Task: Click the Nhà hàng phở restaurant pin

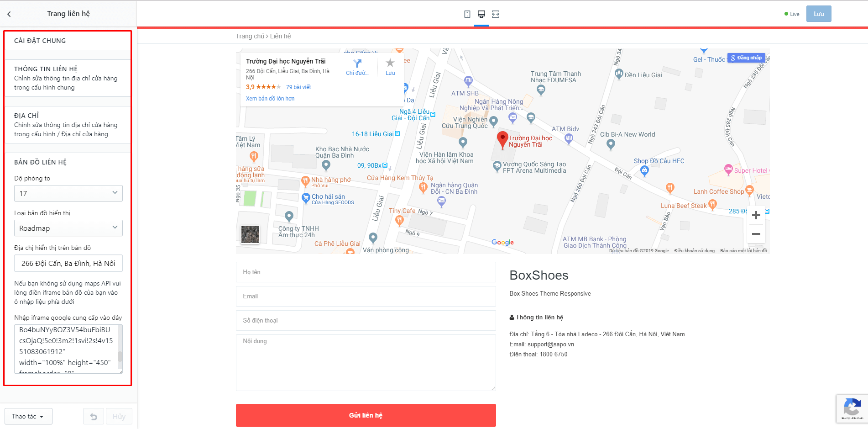Action: [305, 181]
